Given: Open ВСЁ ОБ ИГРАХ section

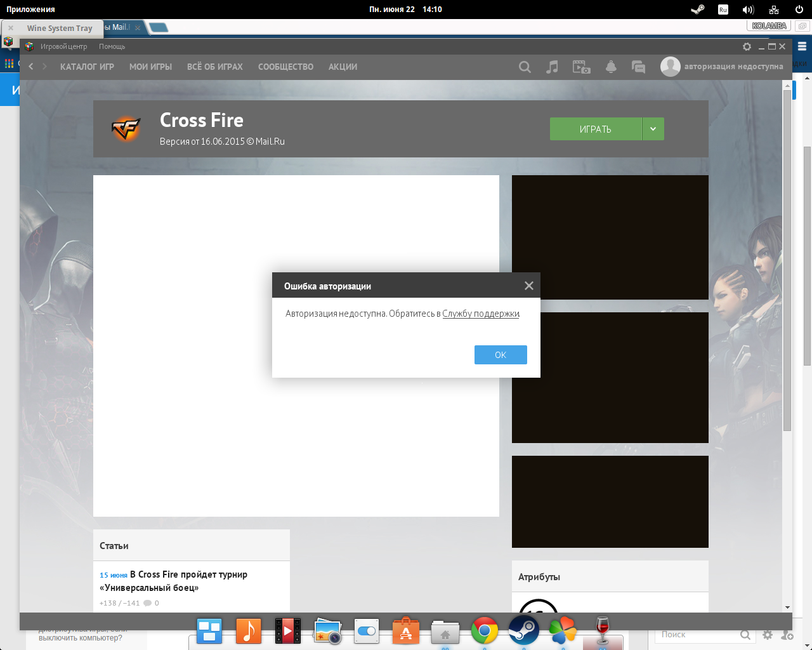Looking at the screenshot, I should pos(215,67).
